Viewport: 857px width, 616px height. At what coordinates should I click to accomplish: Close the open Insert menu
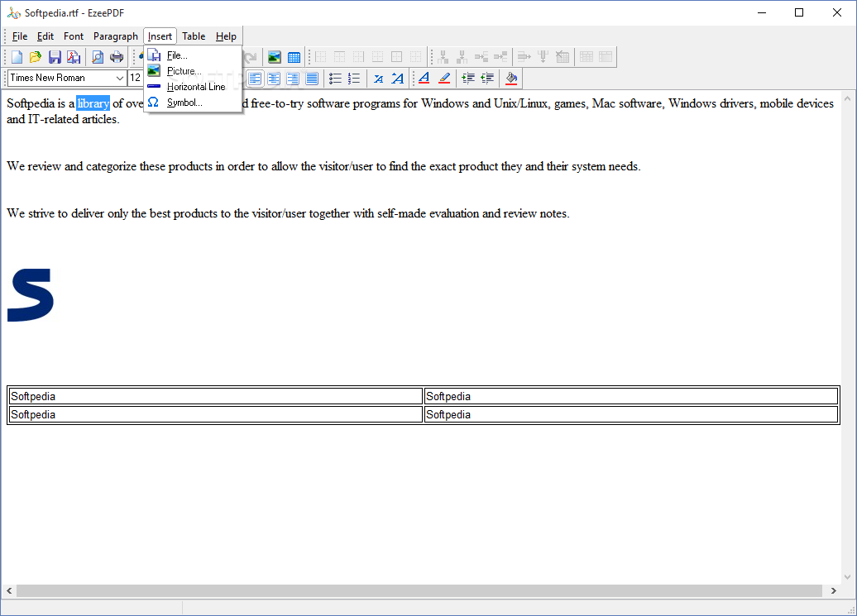160,36
